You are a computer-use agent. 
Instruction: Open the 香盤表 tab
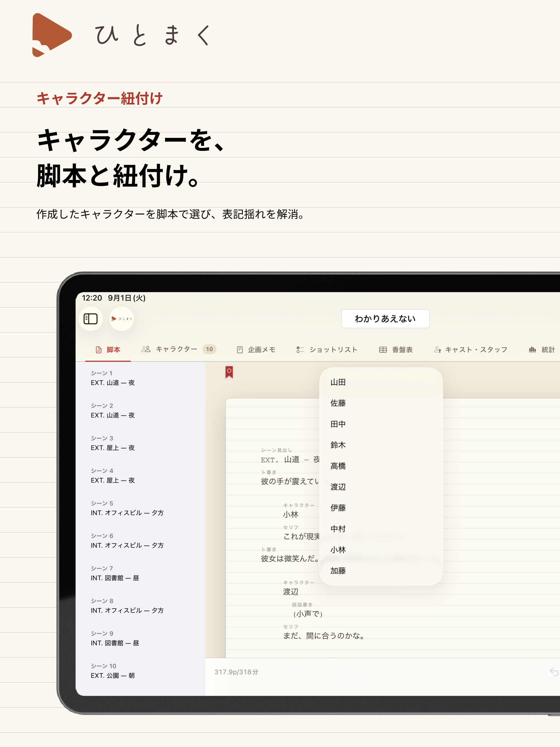coord(395,349)
